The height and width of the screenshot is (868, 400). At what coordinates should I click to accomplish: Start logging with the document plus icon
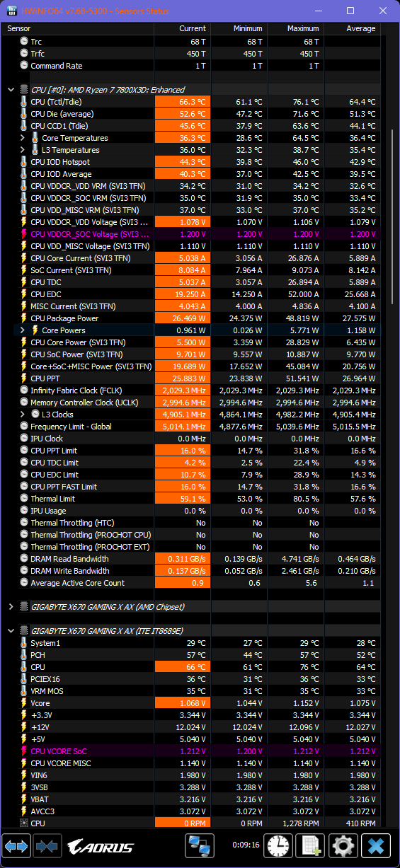tap(310, 845)
